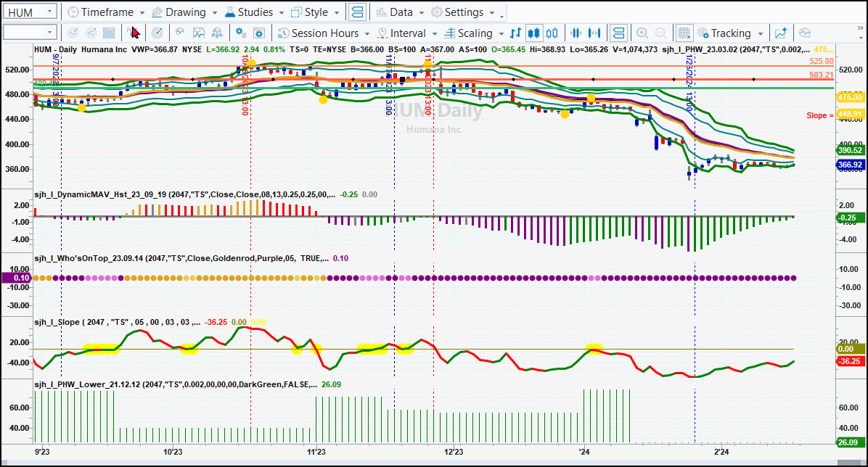Show hidden toolbar items via double chevron

click(x=860, y=29)
